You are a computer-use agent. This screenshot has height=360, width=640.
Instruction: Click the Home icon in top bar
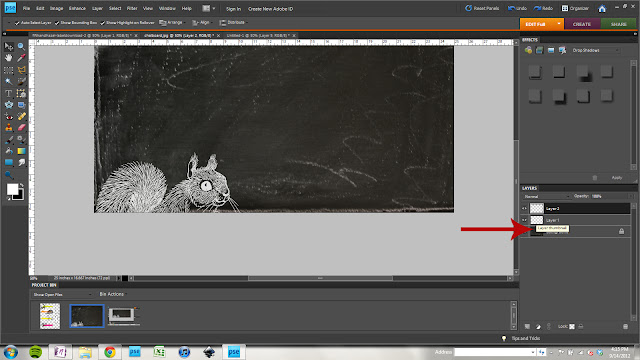[602, 9]
